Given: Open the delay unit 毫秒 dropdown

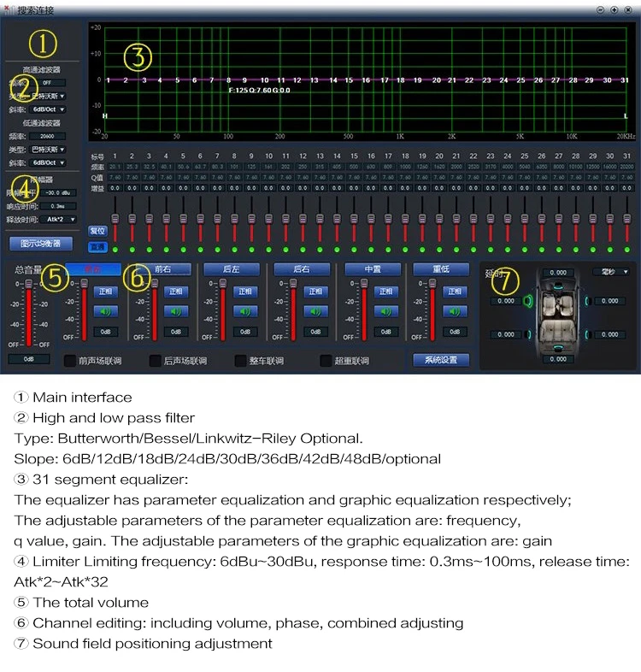Looking at the screenshot, I should pyautogui.click(x=611, y=272).
